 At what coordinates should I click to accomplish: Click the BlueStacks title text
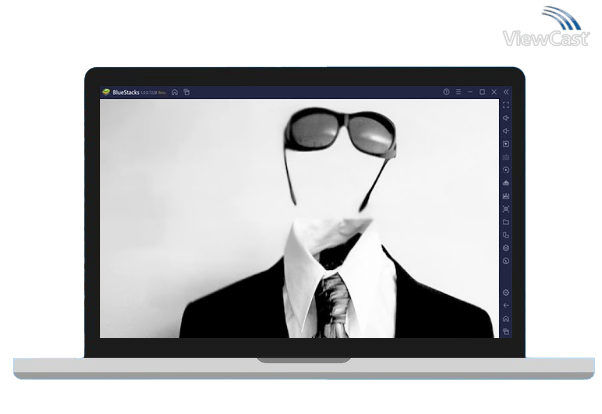coord(126,93)
